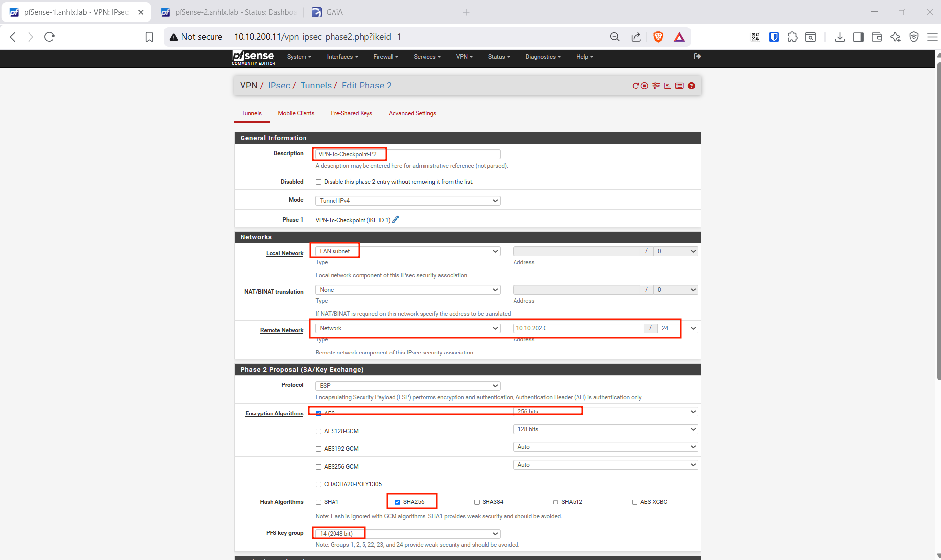Image resolution: width=941 pixels, height=560 pixels.
Task: Open the NAT/BINAT translation type dropdown
Action: [408, 290]
